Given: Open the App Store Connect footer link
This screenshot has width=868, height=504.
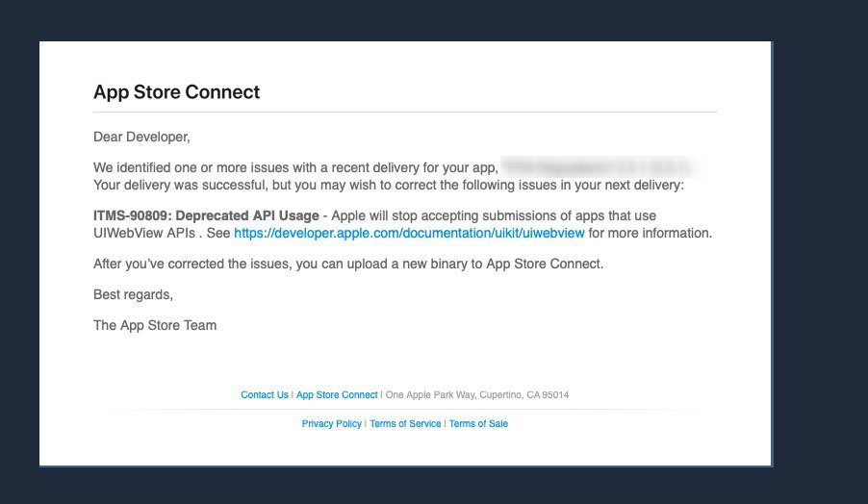Looking at the screenshot, I should (x=337, y=394).
